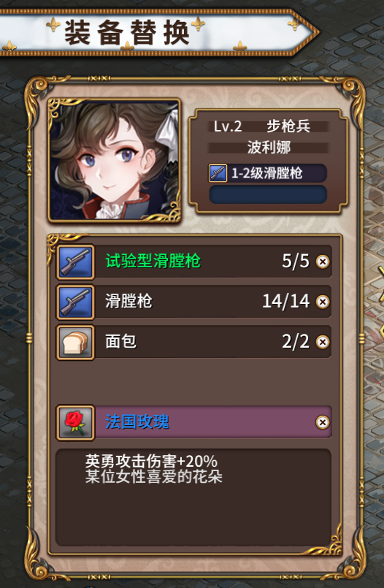Remove 滑膛枪 using its X button
384x588 pixels.
click(323, 302)
